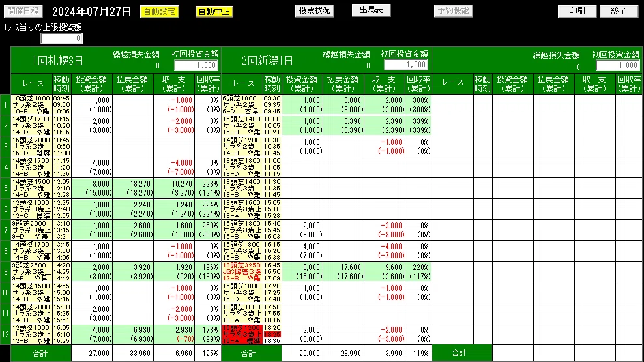This screenshot has height=362, width=644.
Task: Select Sapporo race 3 cell 16頭芝2000
Action: click(32, 146)
